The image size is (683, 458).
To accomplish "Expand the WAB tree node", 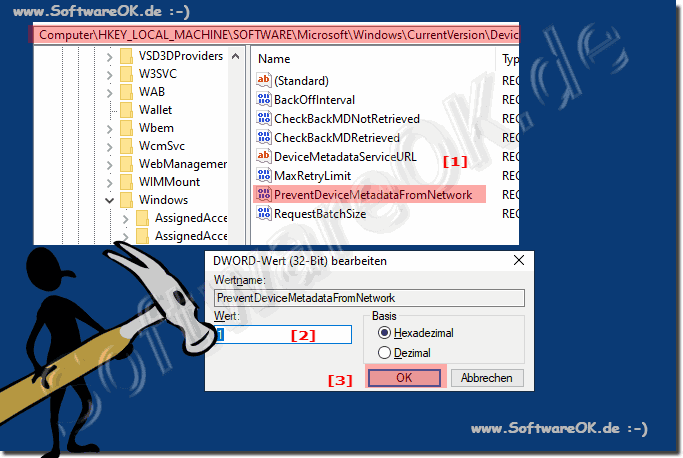I will click(x=109, y=92).
